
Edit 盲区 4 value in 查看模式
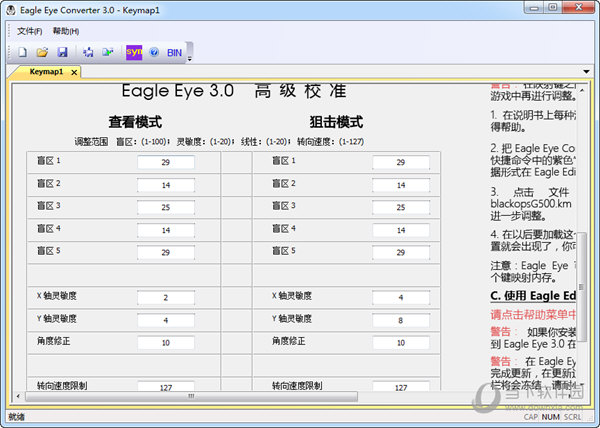coord(166,230)
